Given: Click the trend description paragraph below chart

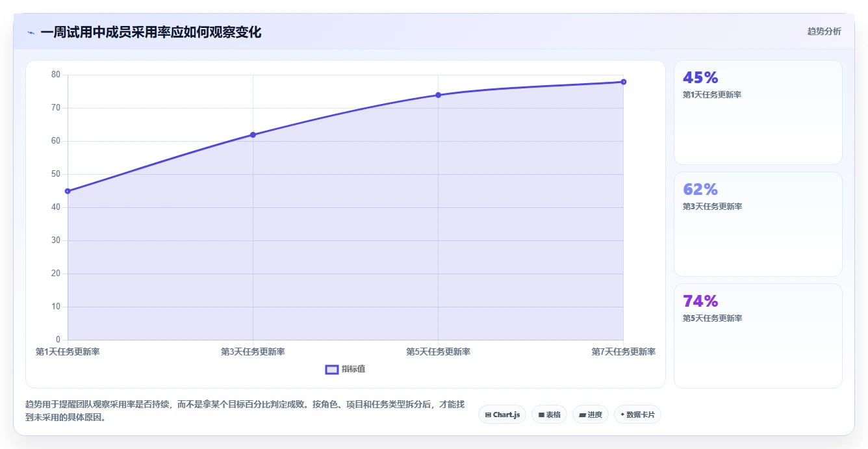Looking at the screenshot, I should coord(245,411).
